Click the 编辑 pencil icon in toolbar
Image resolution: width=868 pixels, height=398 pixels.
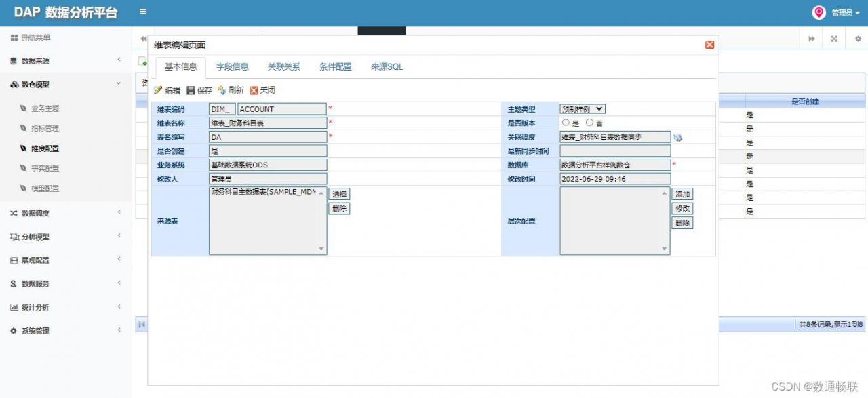(x=158, y=90)
